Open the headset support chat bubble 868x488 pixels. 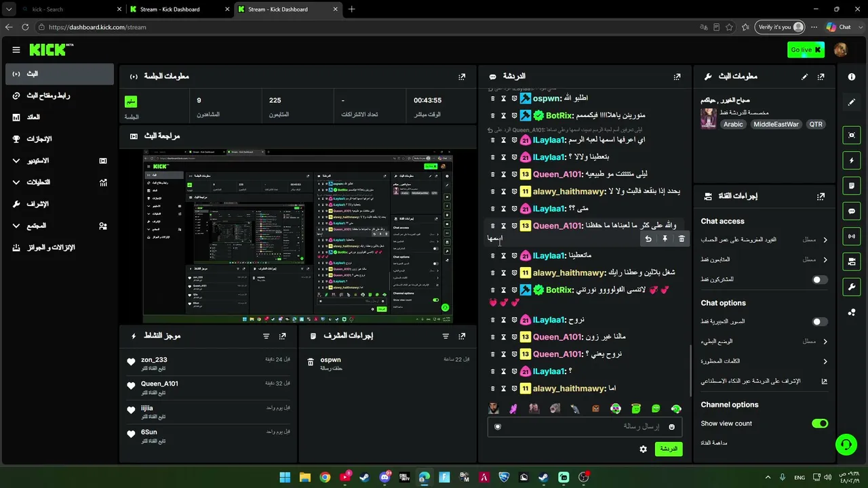pos(846,445)
